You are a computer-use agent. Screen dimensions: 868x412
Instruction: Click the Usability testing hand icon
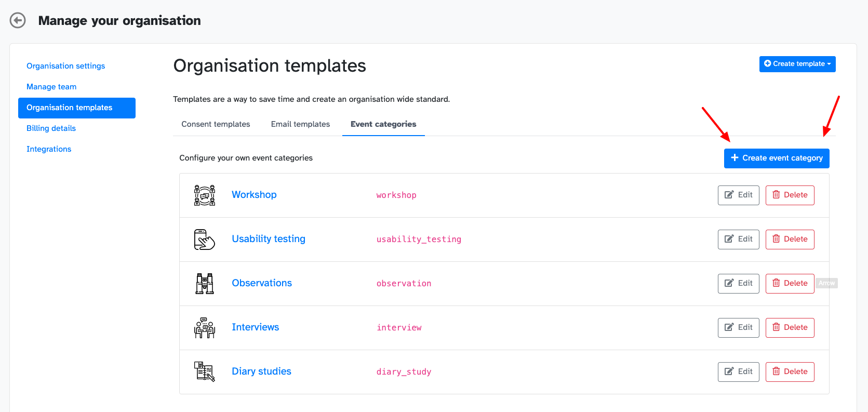(x=204, y=240)
